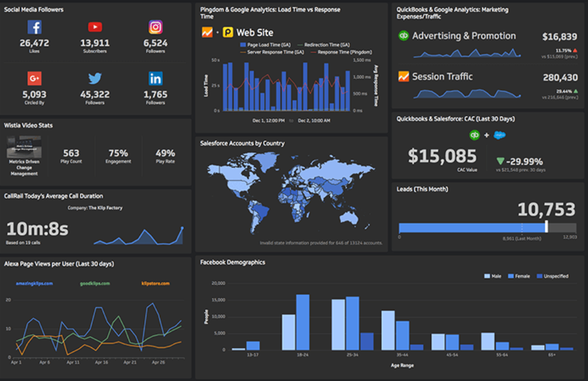Click the Google+ icon
Image resolution: width=588 pixels, height=381 pixels.
tap(36, 78)
